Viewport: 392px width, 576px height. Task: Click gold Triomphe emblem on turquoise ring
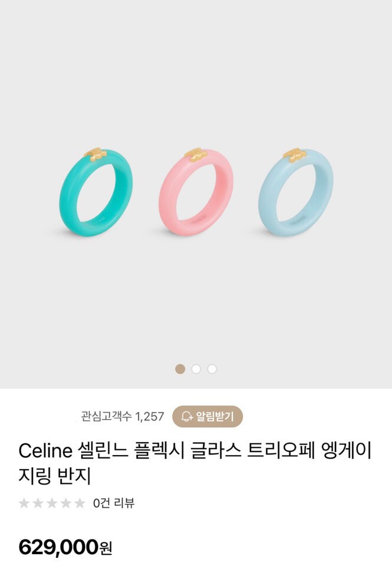point(95,154)
